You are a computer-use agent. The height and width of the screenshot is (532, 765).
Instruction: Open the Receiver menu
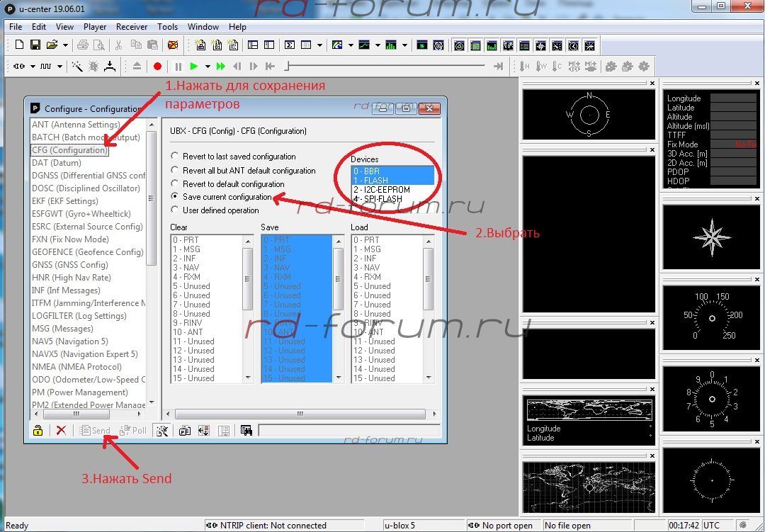(132, 27)
